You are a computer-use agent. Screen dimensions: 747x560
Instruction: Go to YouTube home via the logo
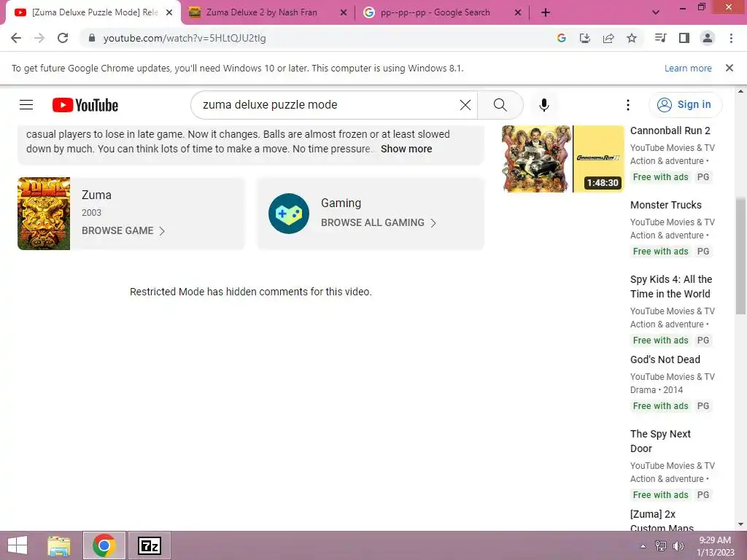coord(85,105)
